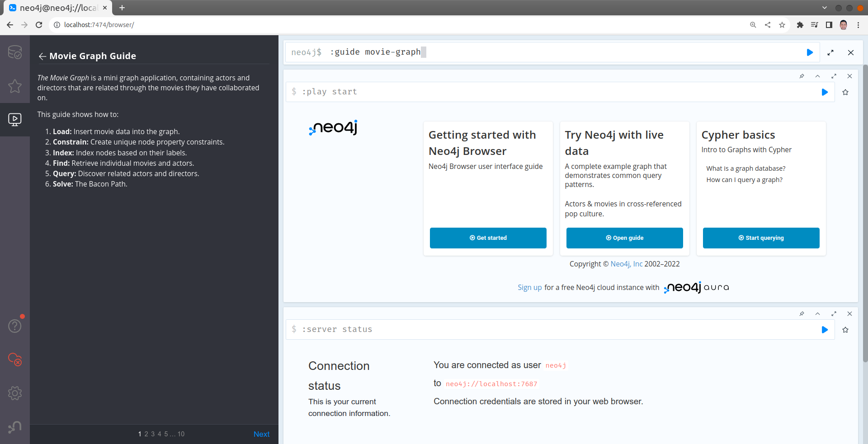This screenshot has width=868, height=444.
Task: Clear the main editor with the X icon
Action: [x=851, y=52]
